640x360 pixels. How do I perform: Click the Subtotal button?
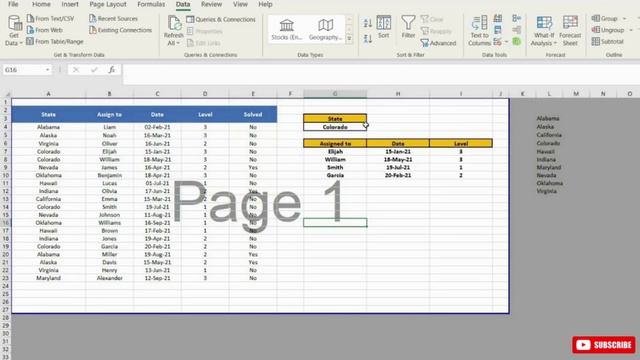coord(608,41)
